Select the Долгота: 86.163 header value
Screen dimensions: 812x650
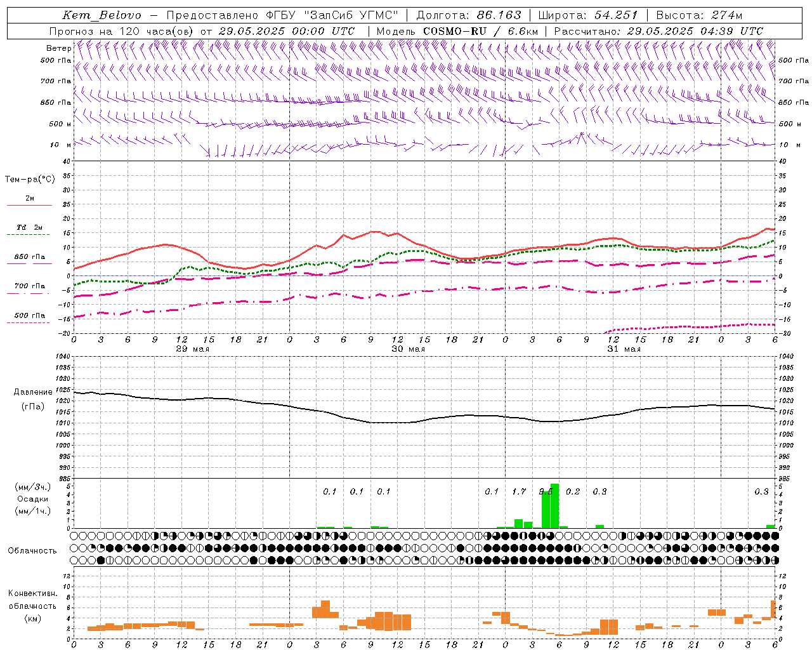click(x=469, y=15)
